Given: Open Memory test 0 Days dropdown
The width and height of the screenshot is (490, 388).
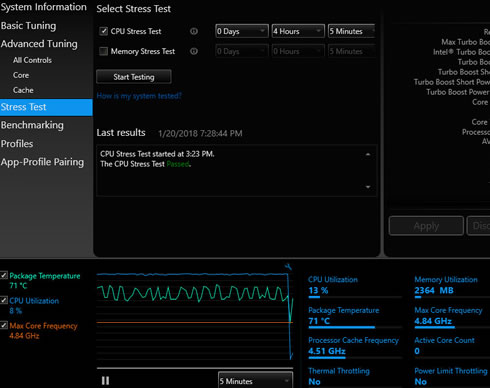Looking at the screenshot, I should 242,51.
